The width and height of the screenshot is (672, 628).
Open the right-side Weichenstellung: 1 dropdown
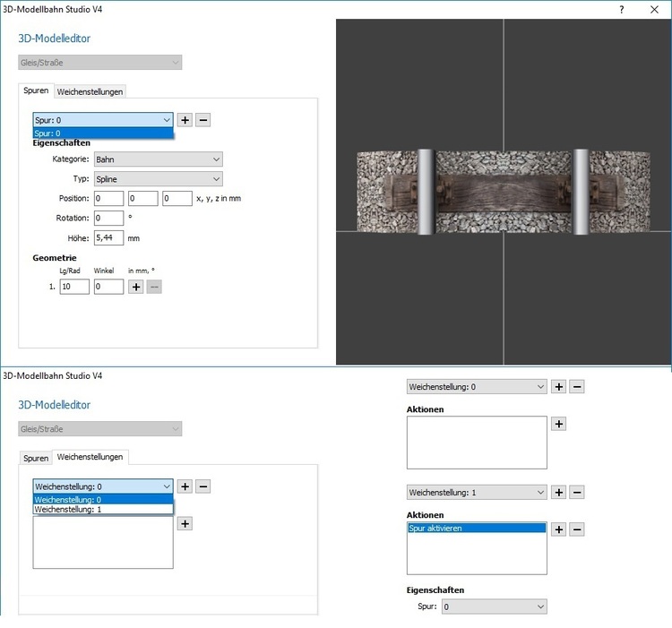tap(477, 492)
